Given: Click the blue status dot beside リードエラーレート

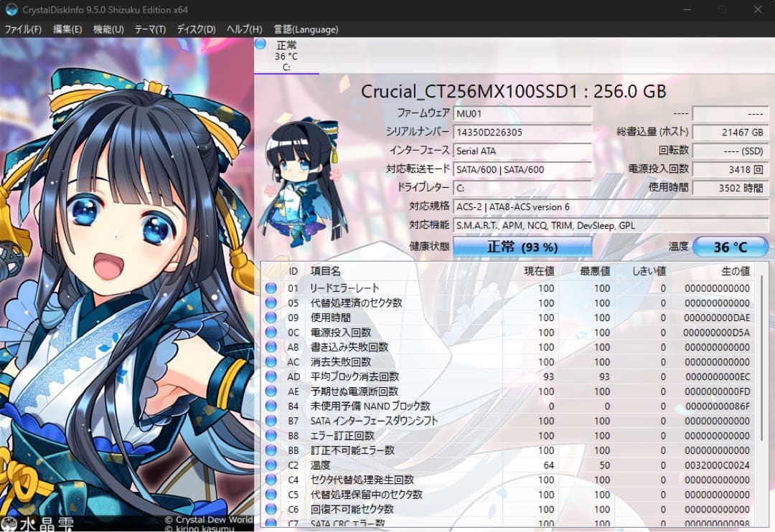Looking at the screenshot, I should coord(271,288).
